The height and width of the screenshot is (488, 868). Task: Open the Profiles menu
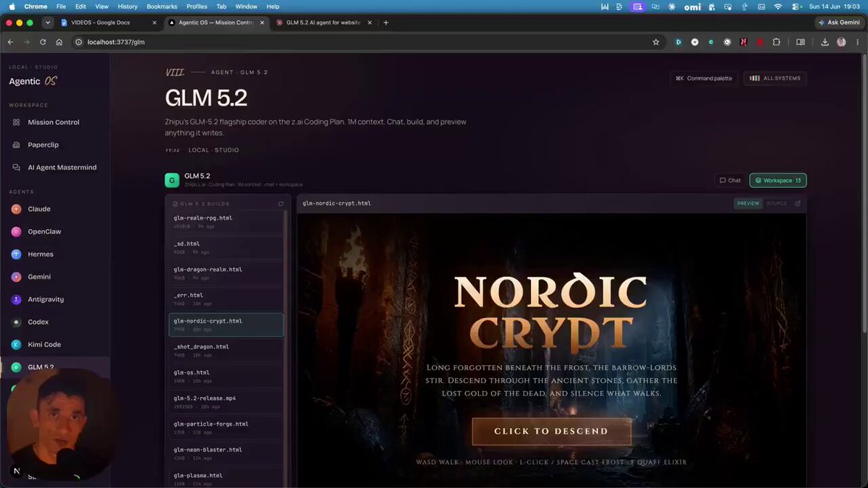click(195, 6)
